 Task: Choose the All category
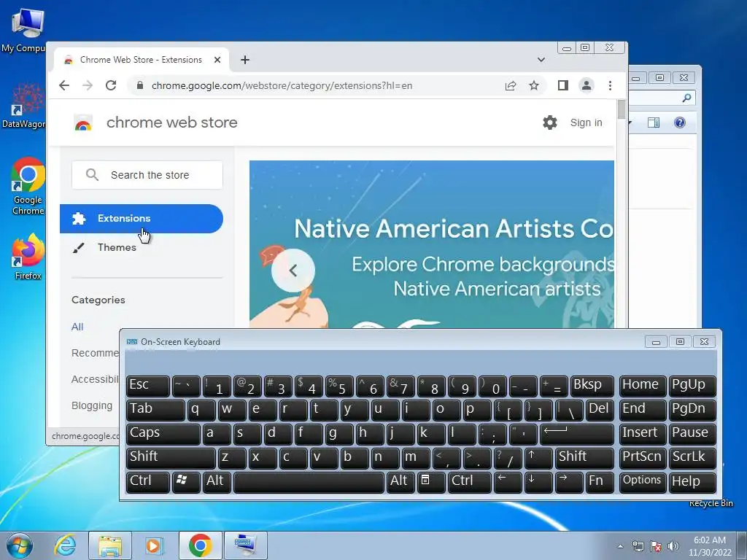[x=77, y=327]
